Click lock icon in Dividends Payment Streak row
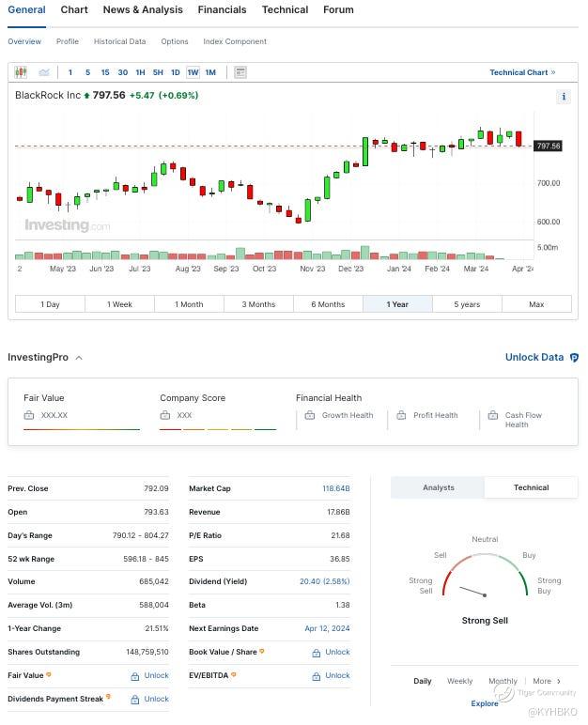This screenshot has height=725, width=588. pyautogui.click(x=134, y=700)
